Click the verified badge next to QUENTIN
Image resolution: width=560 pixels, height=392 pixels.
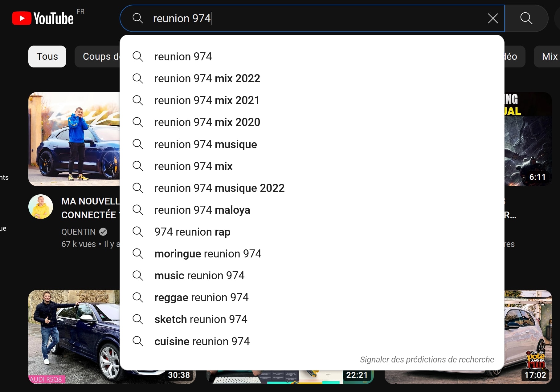tap(103, 232)
